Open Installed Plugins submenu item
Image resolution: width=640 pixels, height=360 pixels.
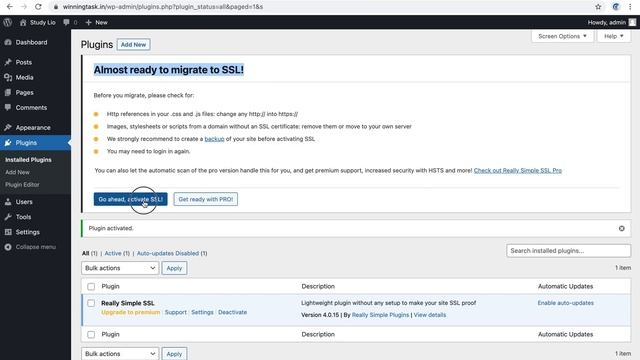(28, 160)
